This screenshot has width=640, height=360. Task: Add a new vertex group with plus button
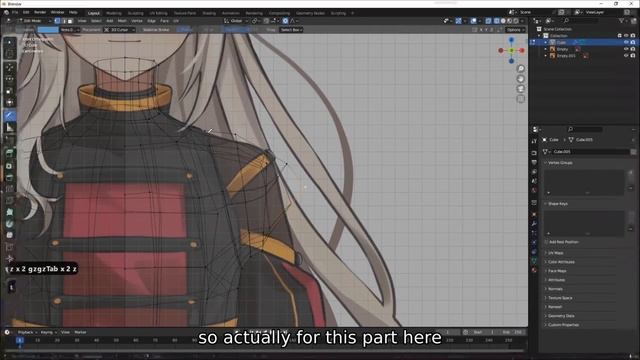[x=631, y=173]
